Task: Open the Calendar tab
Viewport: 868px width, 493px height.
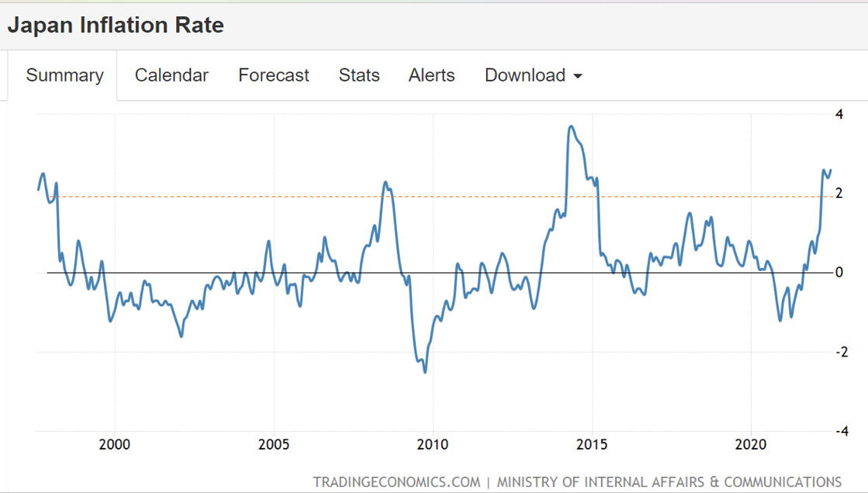Action: 172,75
